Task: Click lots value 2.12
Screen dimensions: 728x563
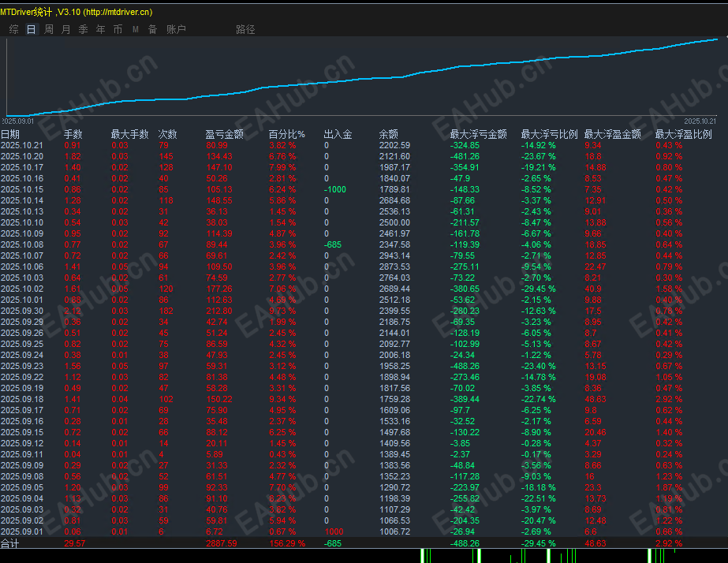Action: pos(73,311)
